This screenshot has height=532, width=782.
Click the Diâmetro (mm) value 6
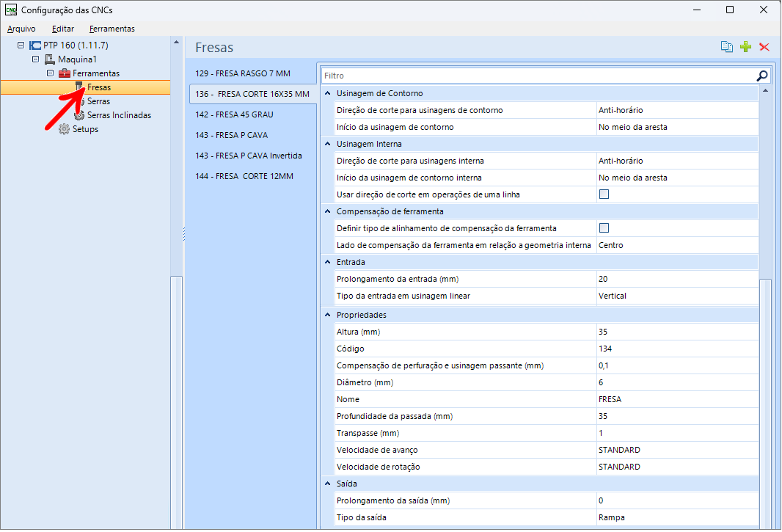677,383
